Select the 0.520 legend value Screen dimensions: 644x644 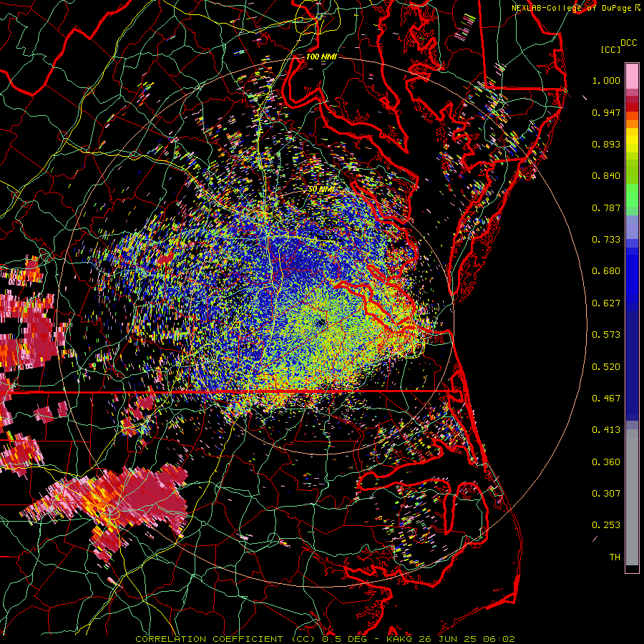click(x=606, y=367)
